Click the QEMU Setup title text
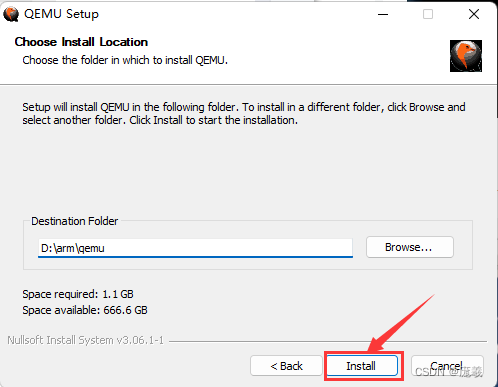This screenshot has height=387, width=498. tap(61, 14)
